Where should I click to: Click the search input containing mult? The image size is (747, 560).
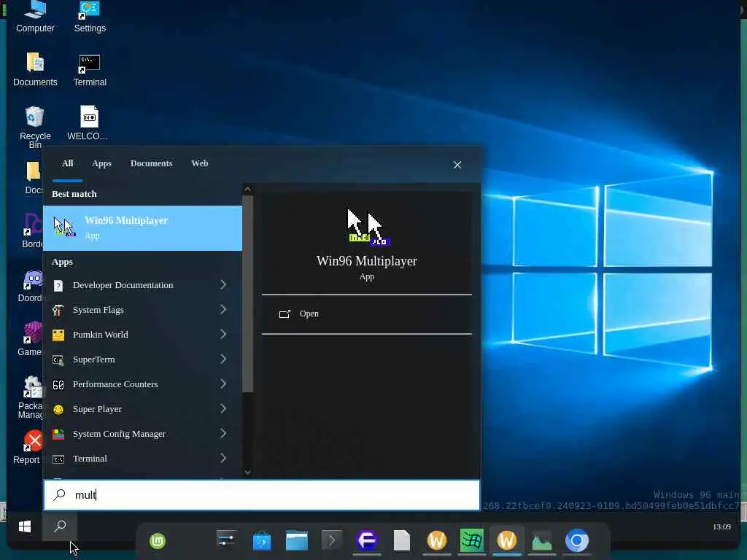(262, 495)
